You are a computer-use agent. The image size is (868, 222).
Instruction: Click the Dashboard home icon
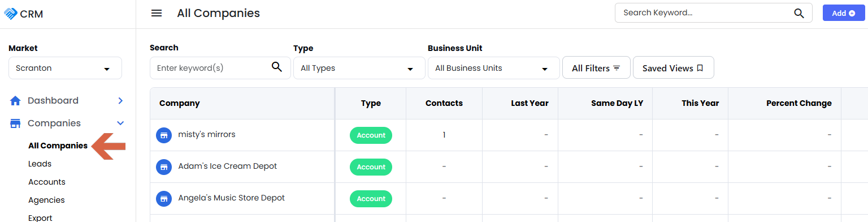coord(16,101)
